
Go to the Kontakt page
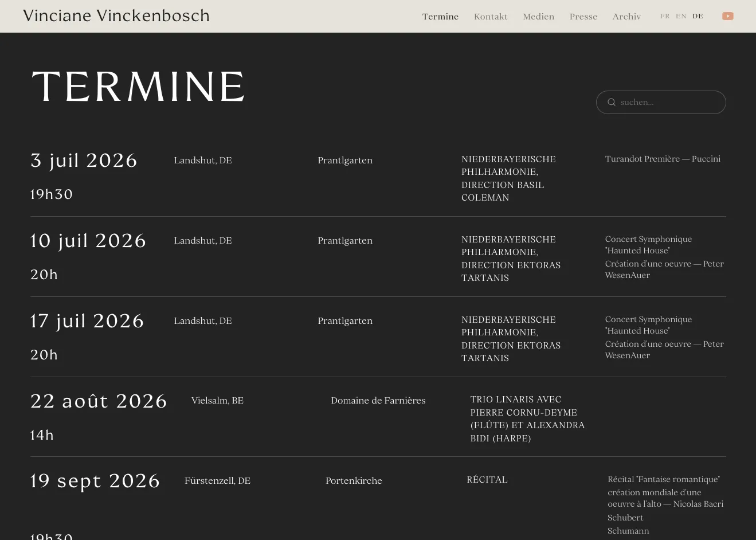(x=491, y=17)
